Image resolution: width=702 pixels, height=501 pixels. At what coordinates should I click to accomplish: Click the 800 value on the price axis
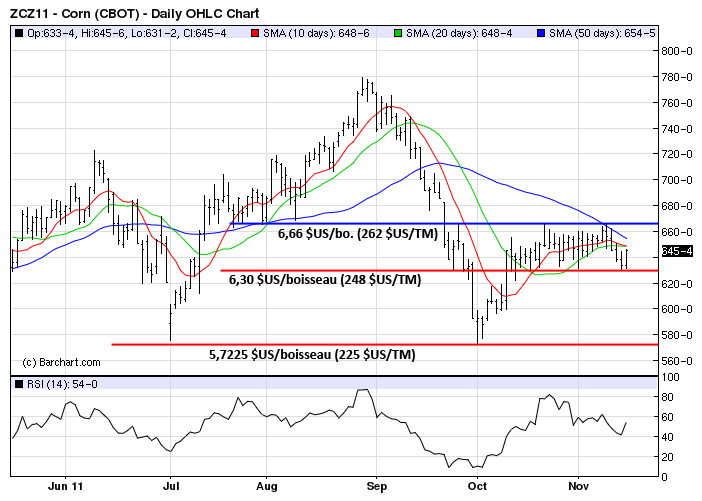681,51
